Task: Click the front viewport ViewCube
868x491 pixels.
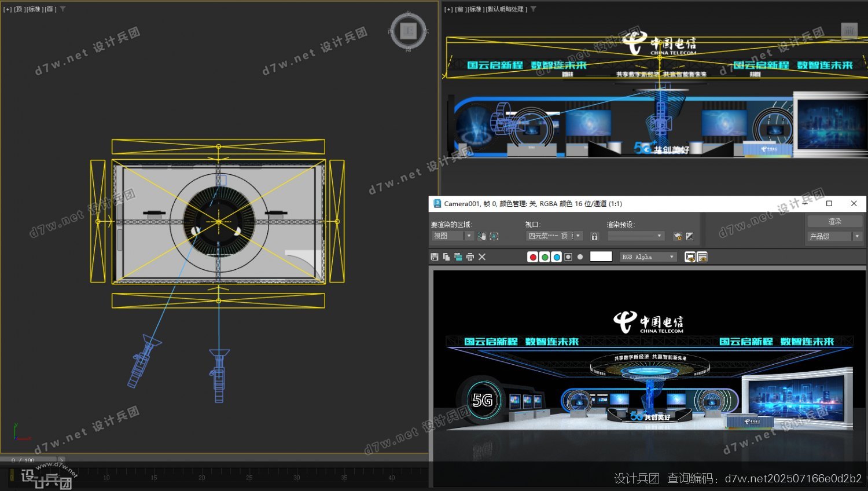Action: pyautogui.click(x=849, y=31)
